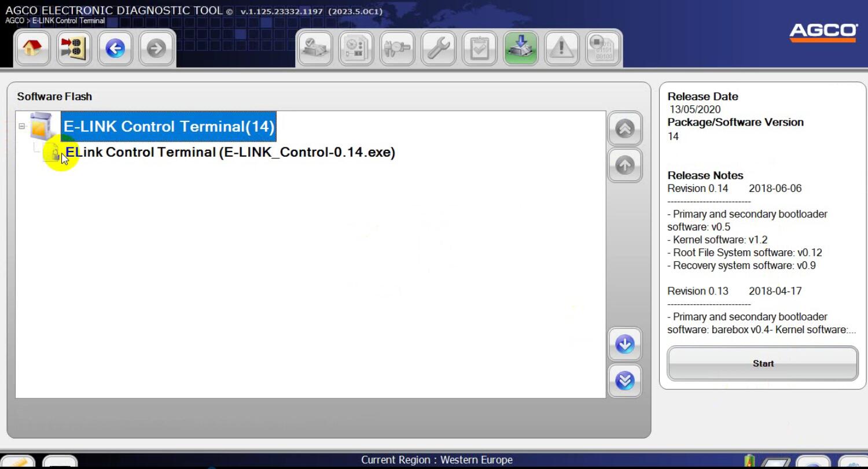Navigate forward with the grey arrow
Image resolution: width=868 pixels, height=469 pixels.
point(156,48)
